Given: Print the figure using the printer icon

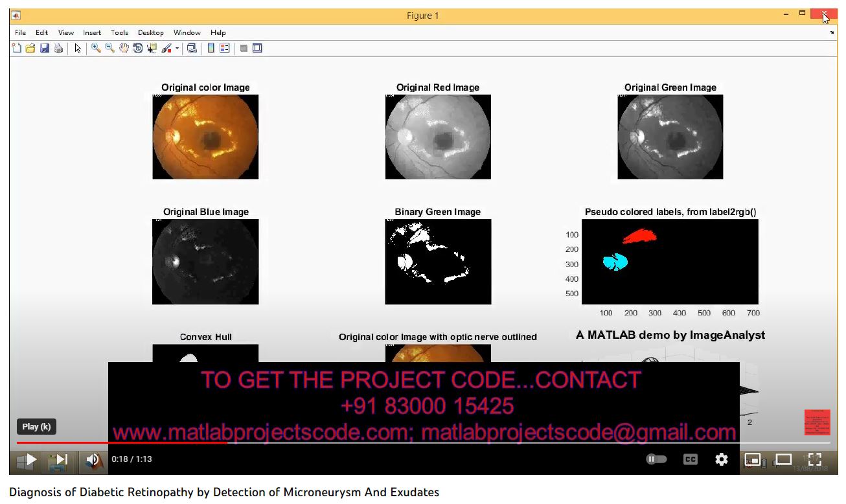Looking at the screenshot, I should click(58, 49).
